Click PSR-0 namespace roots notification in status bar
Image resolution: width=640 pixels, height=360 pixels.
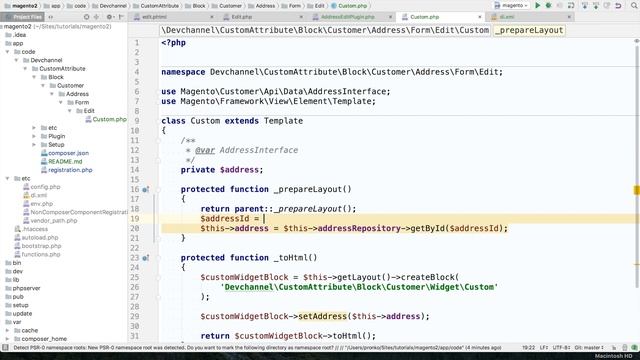point(257,348)
